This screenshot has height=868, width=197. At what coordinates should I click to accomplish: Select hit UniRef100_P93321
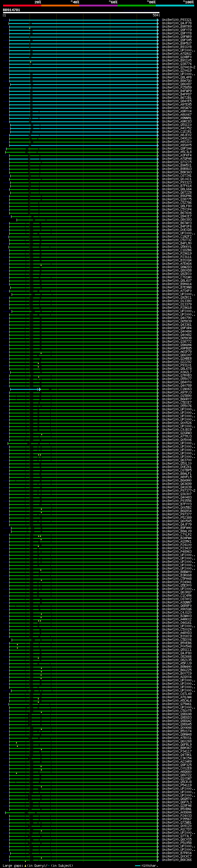(x=176, y=20)
